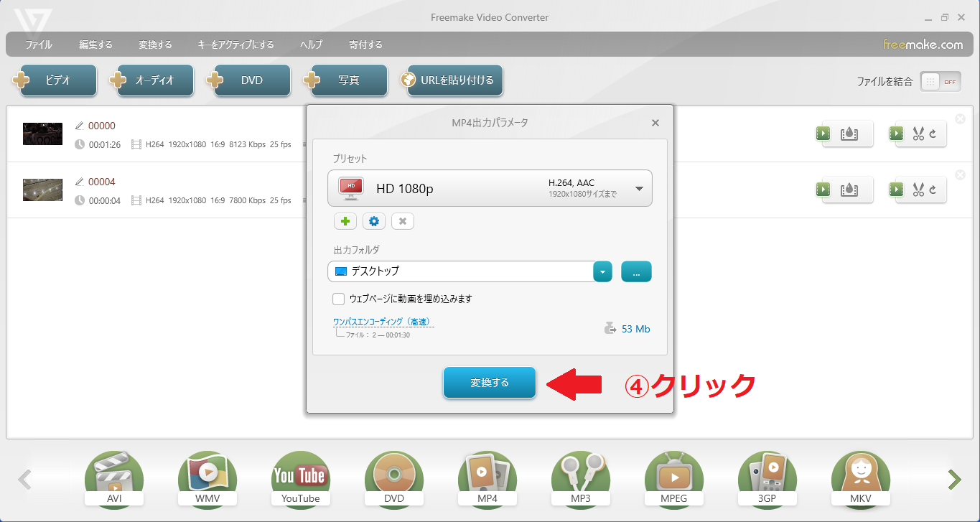Click the デスクトップ output folder field
Screen dimensions: 980x522
pyautogui.click(x=460, y=271)
